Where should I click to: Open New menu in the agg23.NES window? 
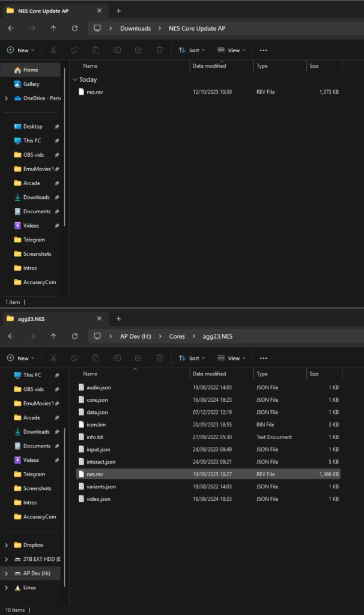20,358
